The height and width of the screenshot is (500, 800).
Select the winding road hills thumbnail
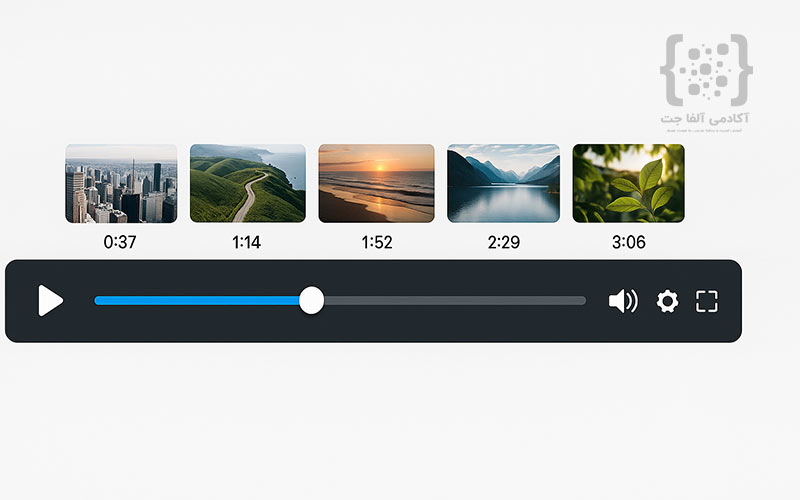pyautogui.click(x=248, y=183)
